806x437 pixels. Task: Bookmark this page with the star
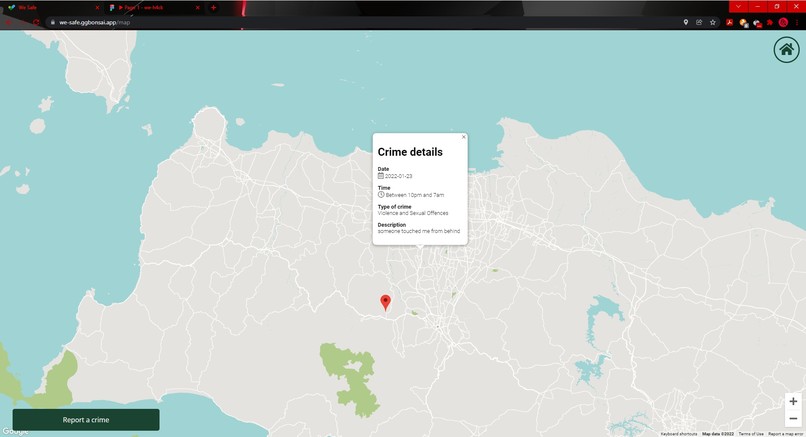tap(713, 22)
